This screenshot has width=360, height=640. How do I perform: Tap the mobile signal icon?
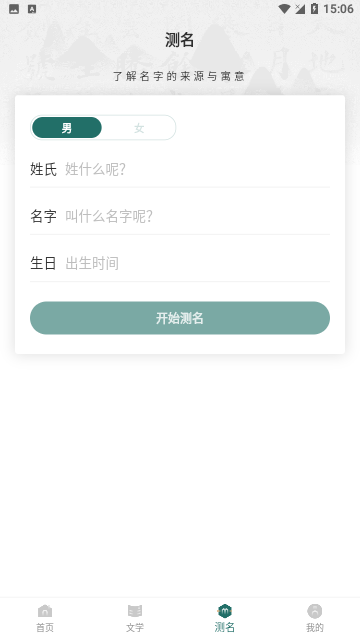(x=300, y=9)
